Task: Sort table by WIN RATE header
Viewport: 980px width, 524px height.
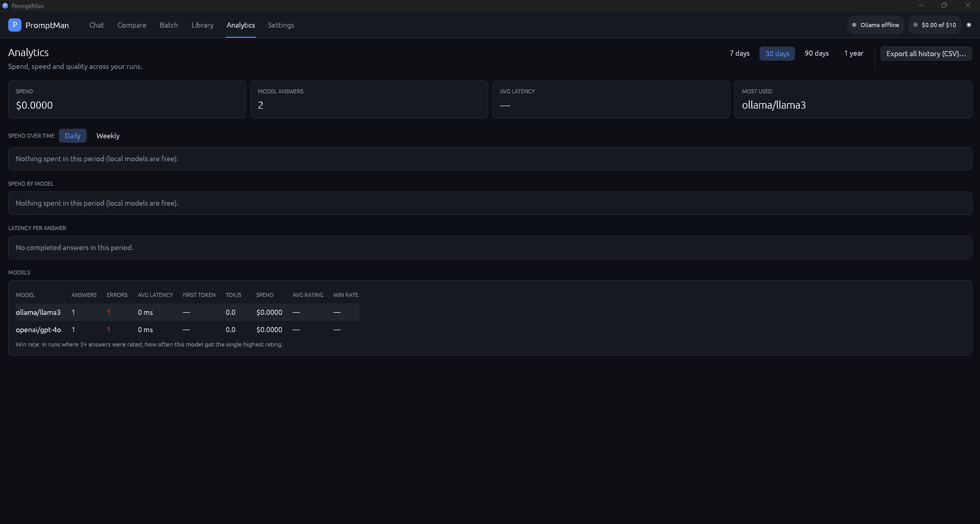Action: click(x=346, y=295)
